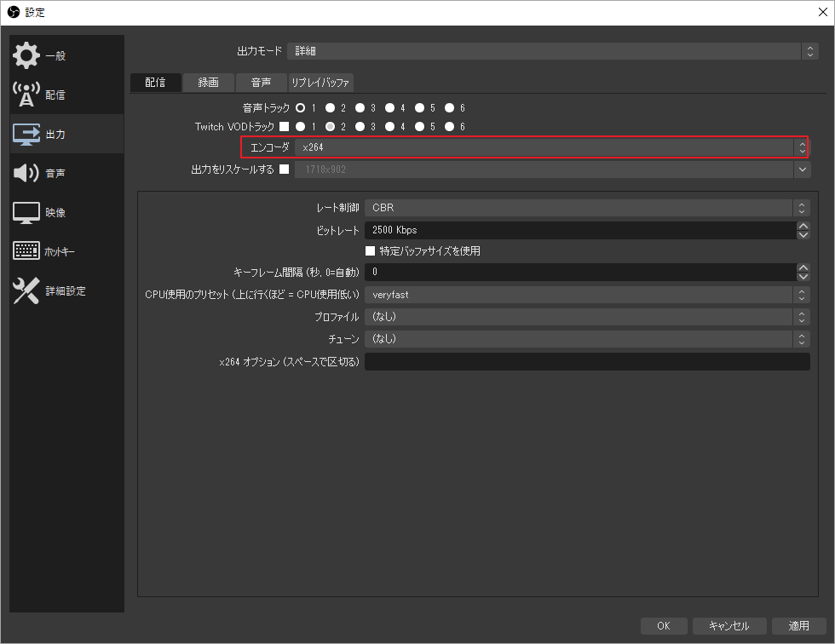Switch to the 音声 output tab

[261, 83]
